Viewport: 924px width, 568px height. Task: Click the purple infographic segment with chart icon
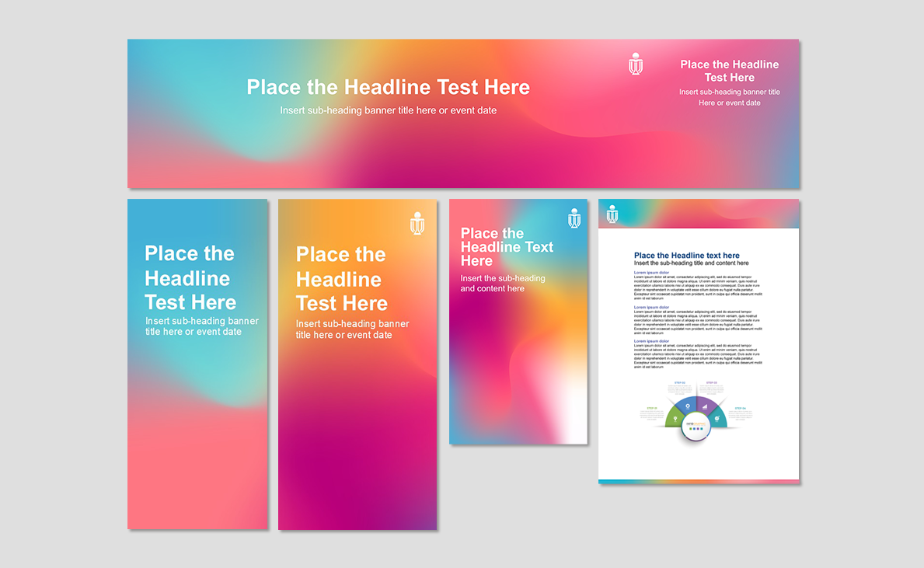point(706,406)
